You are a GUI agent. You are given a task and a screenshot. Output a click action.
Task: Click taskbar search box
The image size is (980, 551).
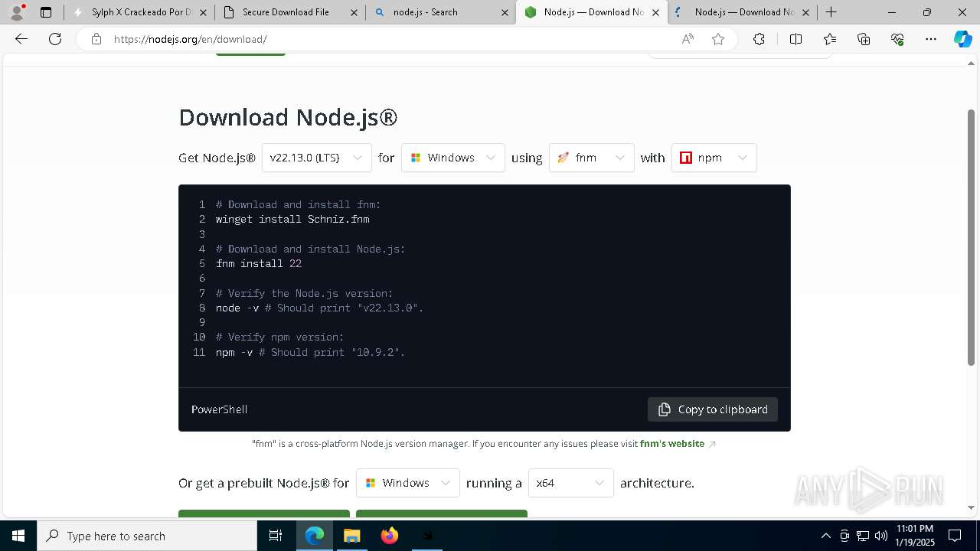pyautogui.click(x=147, y=536)
